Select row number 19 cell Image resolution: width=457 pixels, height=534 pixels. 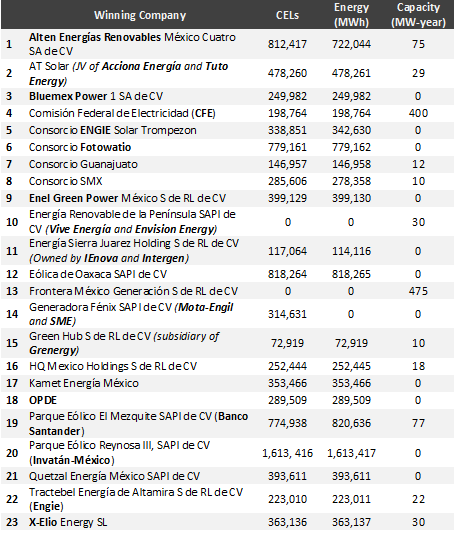tap(12, 423)
